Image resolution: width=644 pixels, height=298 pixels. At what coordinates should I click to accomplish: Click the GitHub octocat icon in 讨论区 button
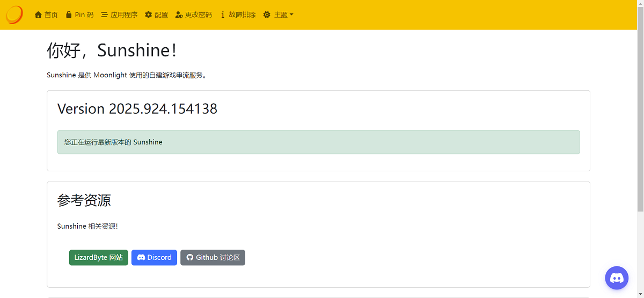189,258
